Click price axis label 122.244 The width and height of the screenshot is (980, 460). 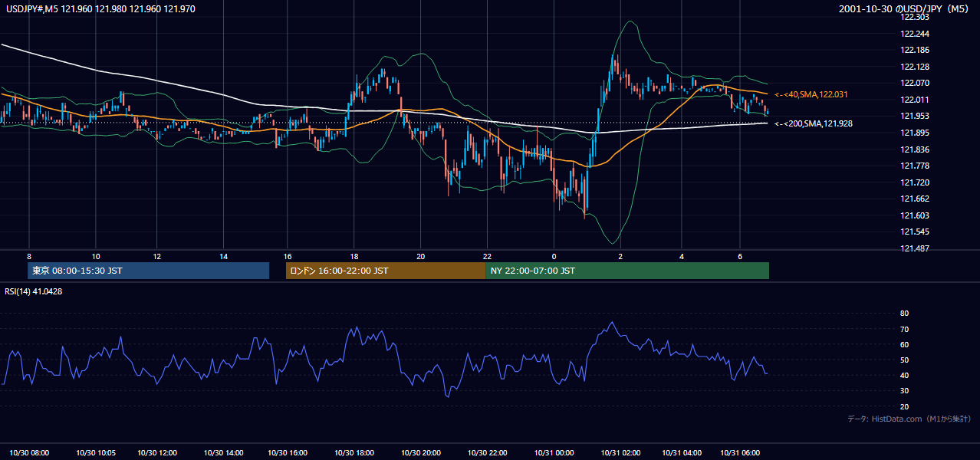914,34
